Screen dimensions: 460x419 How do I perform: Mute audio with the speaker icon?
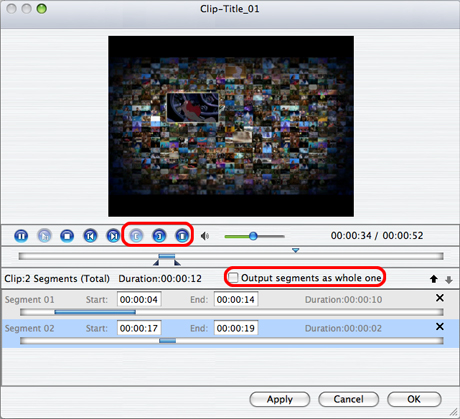(205, 236)
